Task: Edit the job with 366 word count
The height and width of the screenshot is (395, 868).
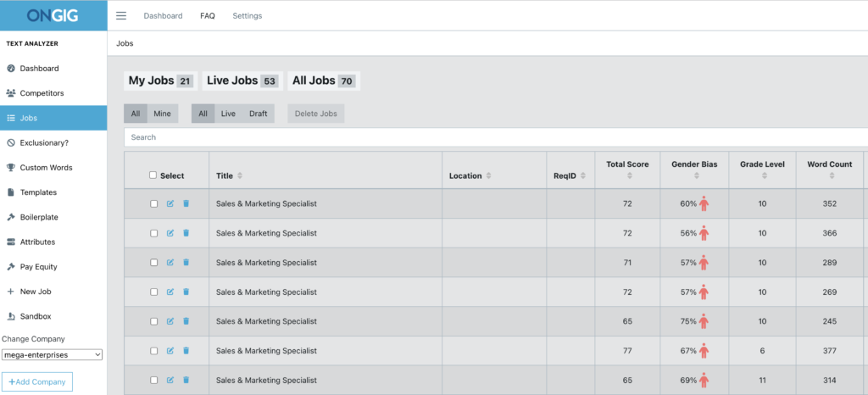Action: (170, 233)
